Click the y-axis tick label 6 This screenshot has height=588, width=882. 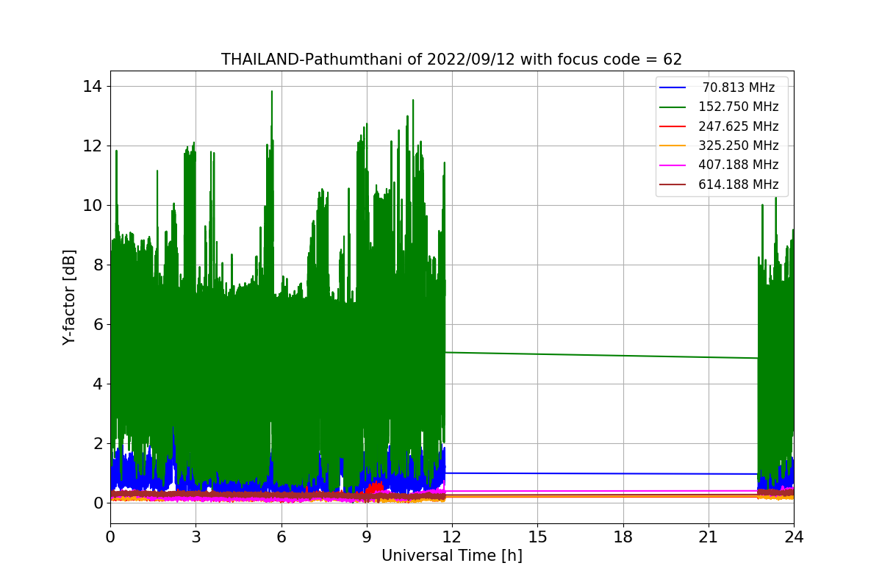[x=98, y=324]
